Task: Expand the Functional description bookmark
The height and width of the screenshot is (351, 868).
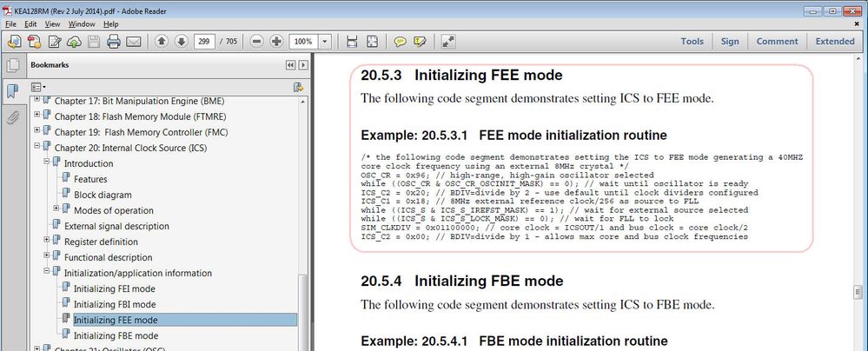Action: [47, 255]
